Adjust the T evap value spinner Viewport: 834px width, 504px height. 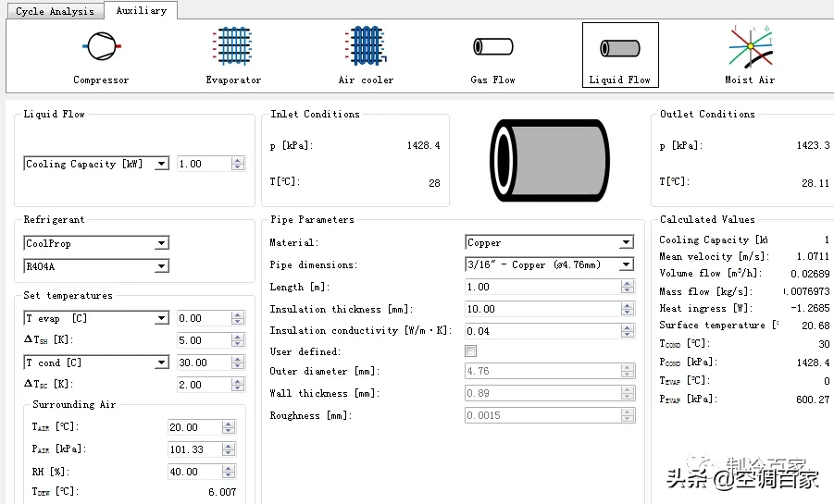[x=238, y=318]
